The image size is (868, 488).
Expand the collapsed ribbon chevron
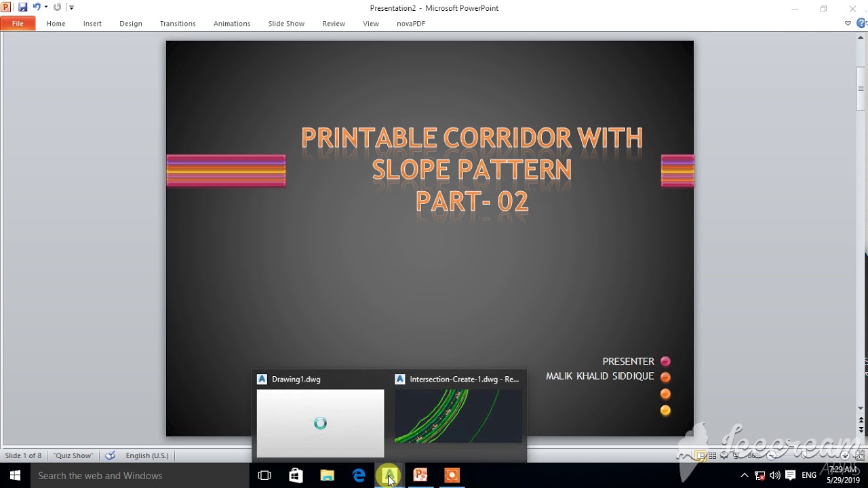(x=848, y=24)
